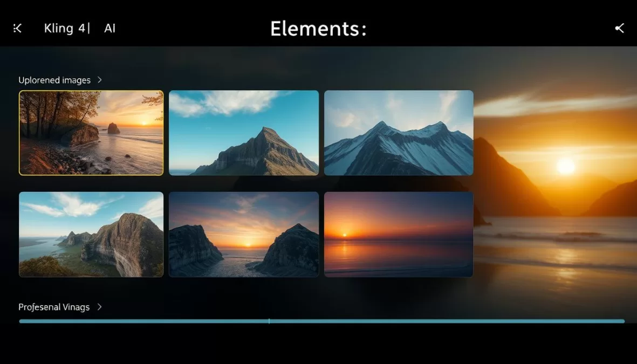Expand chevron next to Profesenal Vinags
Screen dimensions: 637x364
pyautogui.click(x=100, y=307)
